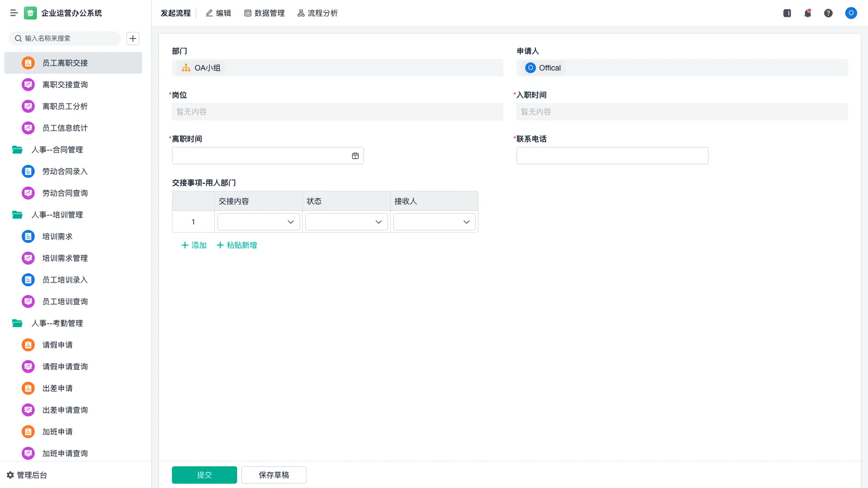The image size is (868, 488).
Task: Switch to the 数据管理 tab
Action: pyautogui.click(x=264, y=13)
